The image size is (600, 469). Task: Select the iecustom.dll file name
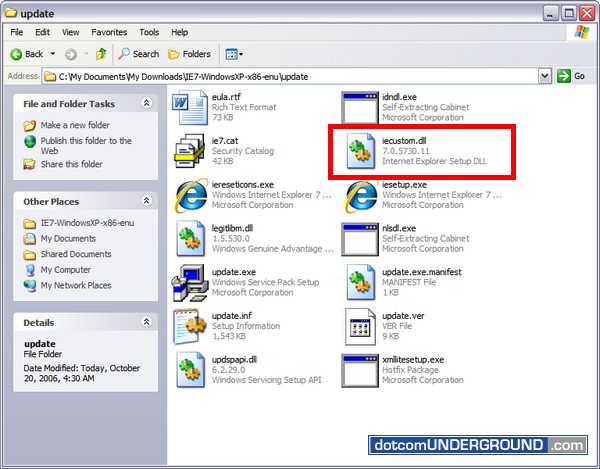coord(404,140)
